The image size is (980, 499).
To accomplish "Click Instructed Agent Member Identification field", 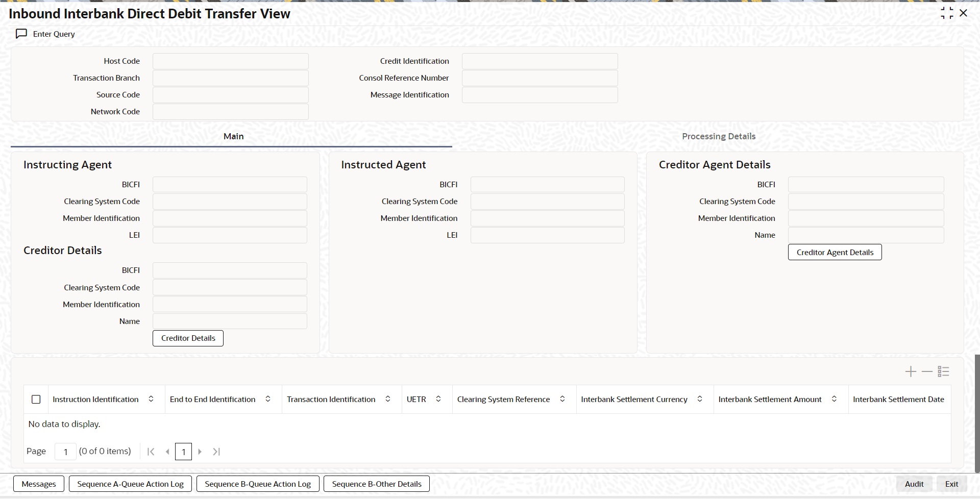I will (x=548, y=218).
